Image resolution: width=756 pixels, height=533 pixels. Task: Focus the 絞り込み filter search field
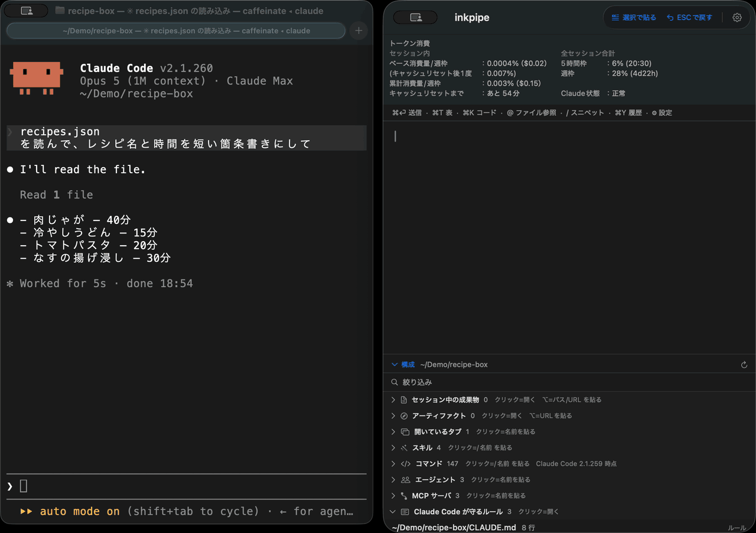pos(569,382)
